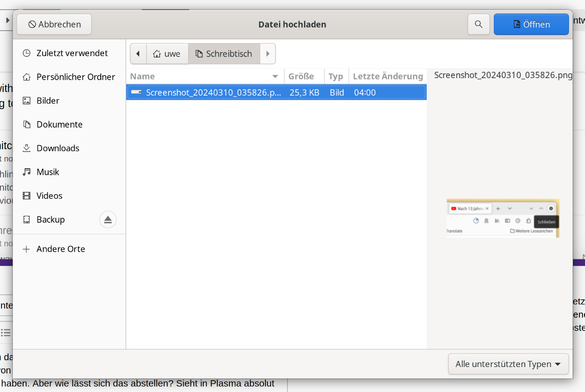Open Dokumente folder in sidebar

tap(70, 124)
